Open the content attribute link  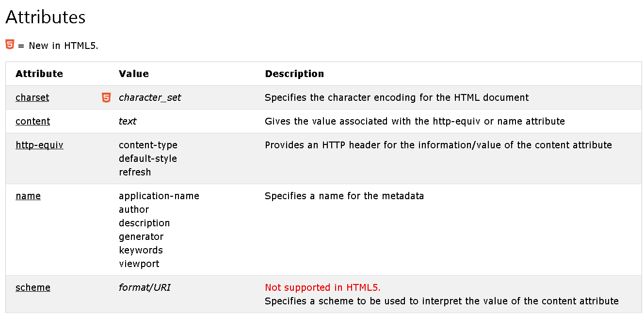[33, 121]
